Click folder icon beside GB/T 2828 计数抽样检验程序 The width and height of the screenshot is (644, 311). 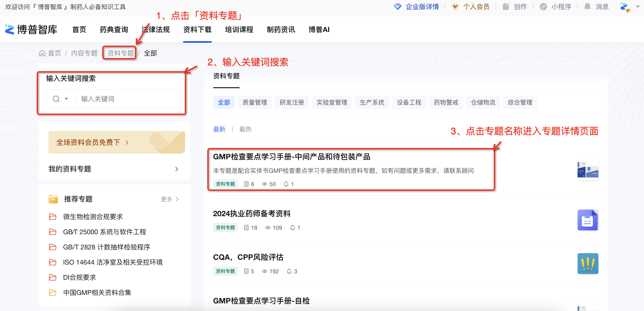(52, 247)
